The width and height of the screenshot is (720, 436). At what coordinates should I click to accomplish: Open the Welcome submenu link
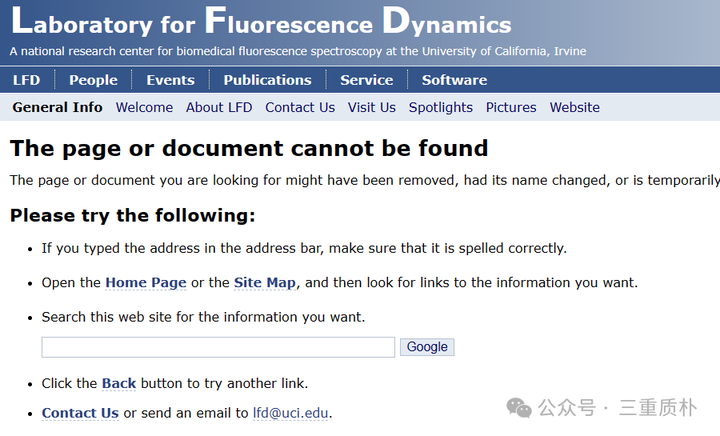click(144, 107)
